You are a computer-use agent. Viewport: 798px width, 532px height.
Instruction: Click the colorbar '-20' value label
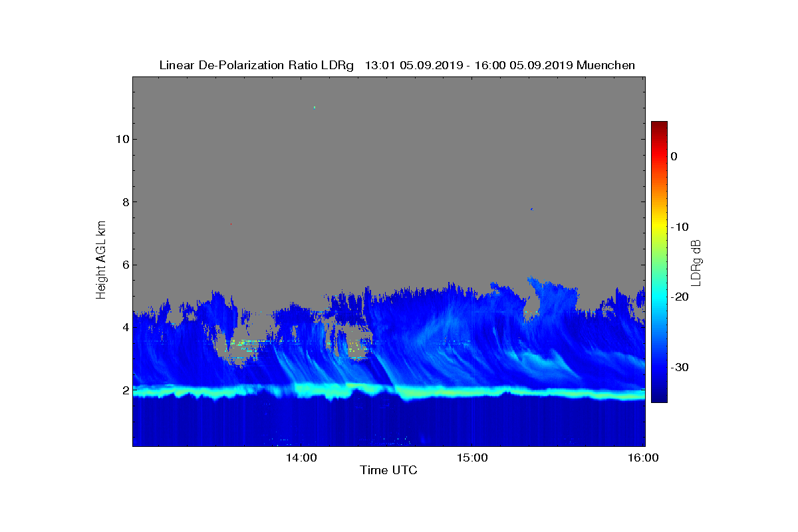click(679, 297)
